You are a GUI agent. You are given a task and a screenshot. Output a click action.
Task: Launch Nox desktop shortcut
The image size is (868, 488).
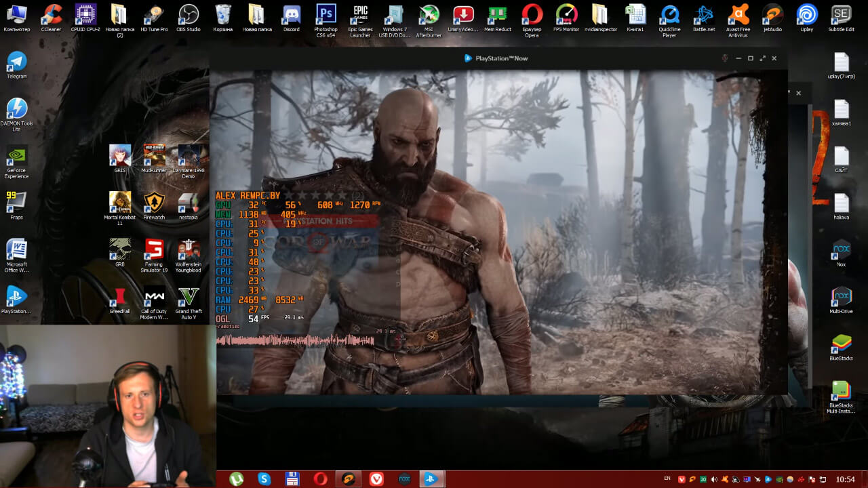point(841,253)
